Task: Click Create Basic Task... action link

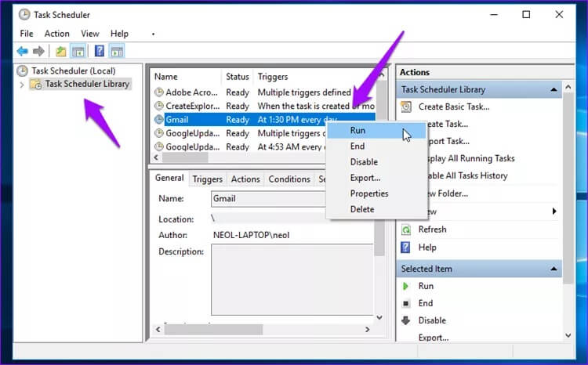Action: click(454, 107)
